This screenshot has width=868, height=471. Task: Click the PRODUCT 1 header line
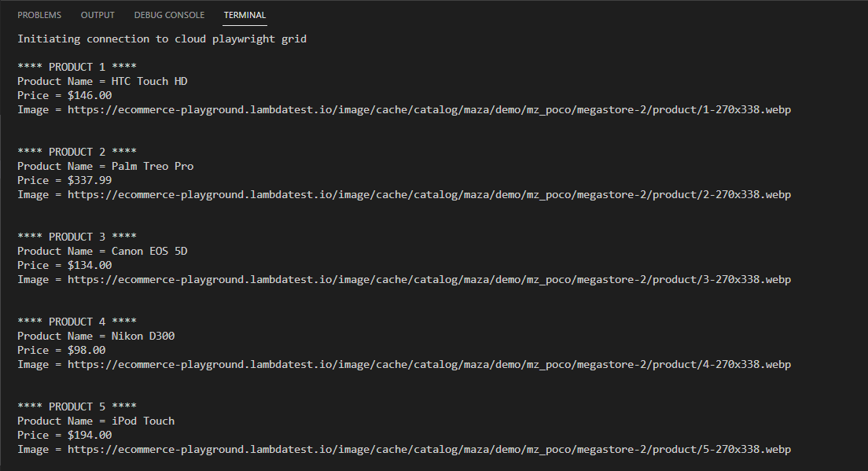77,67
